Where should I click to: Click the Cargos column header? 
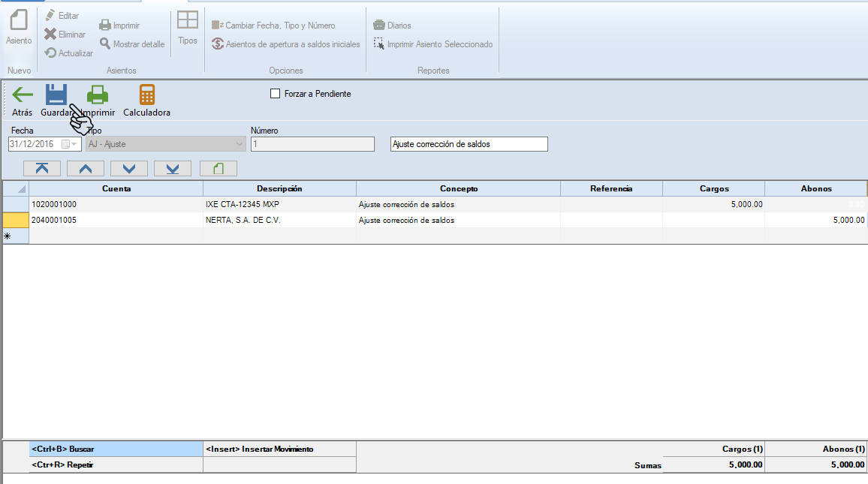(x=713, y=188)
